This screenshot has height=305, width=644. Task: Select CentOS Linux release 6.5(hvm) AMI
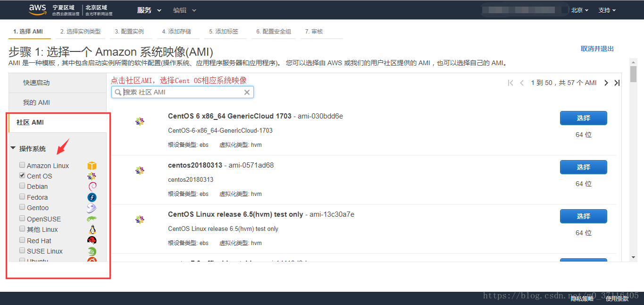(x=584, y=216)
